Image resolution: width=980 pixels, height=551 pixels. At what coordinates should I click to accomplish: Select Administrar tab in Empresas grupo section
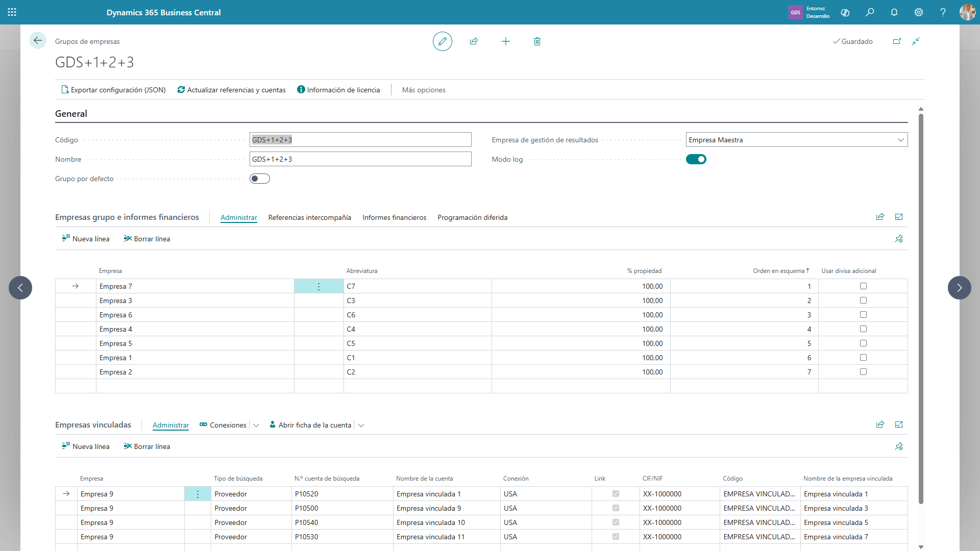(239, 217)
